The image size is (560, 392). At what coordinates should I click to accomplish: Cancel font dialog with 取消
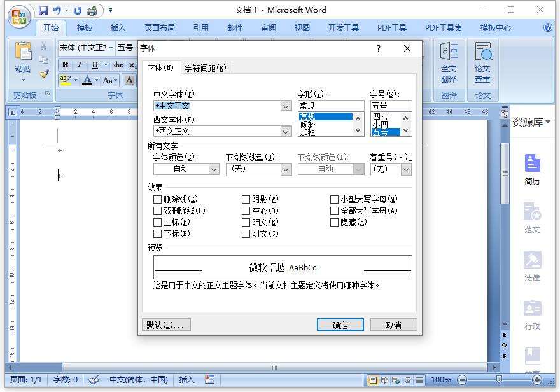[x=393, y=325]
